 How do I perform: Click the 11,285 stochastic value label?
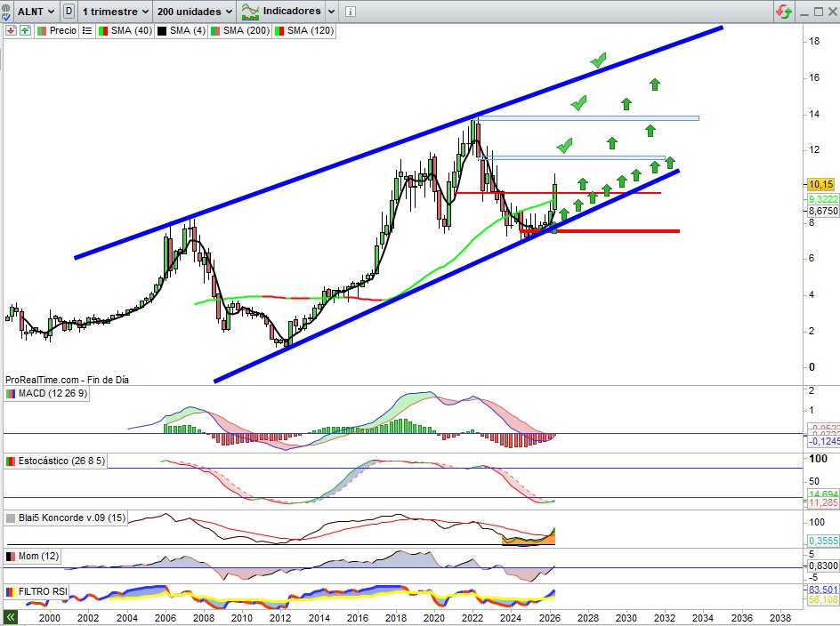(x=823, y=502)
